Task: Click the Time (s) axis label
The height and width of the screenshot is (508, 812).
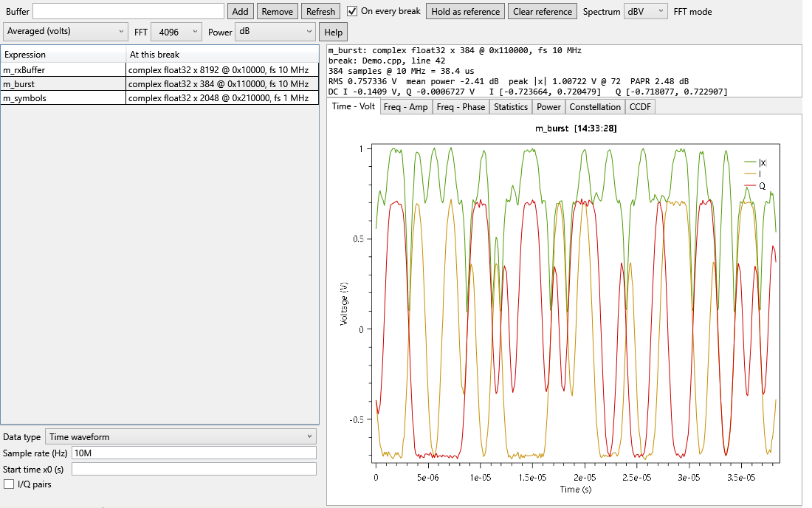Action: tap(575, 490)
